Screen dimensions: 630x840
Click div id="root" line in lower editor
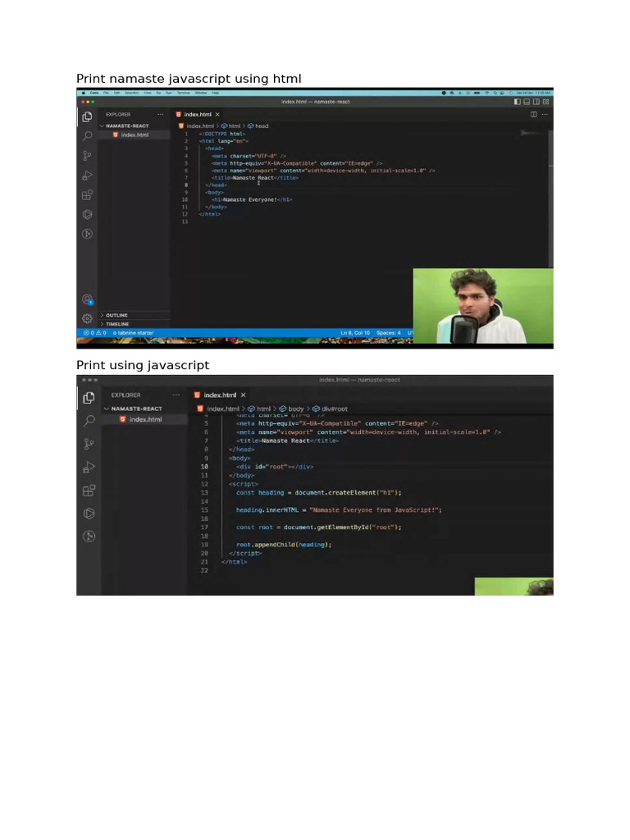pyautogui.click(x=275, y=467)
